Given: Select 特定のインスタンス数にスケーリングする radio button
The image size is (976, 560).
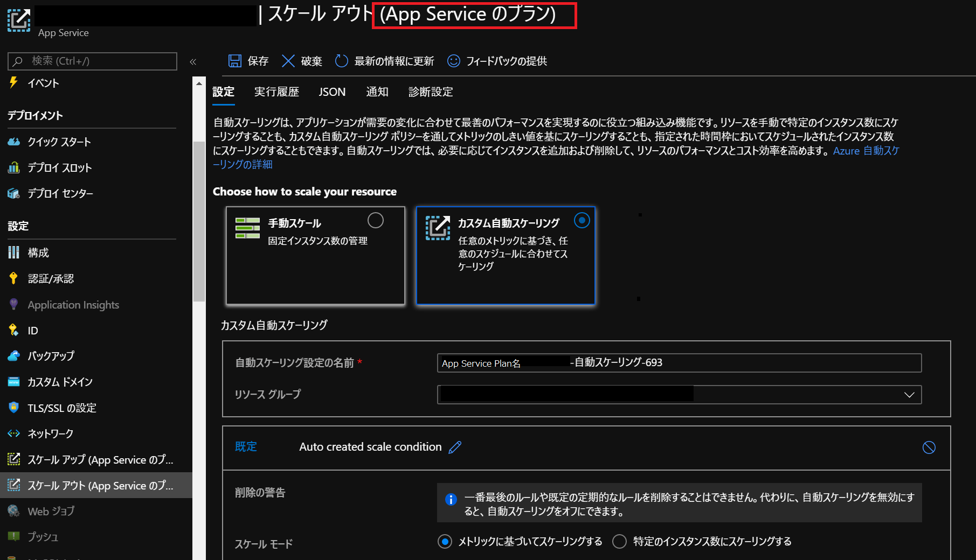Looking at the screenshot, I should (x=619, y=542).
